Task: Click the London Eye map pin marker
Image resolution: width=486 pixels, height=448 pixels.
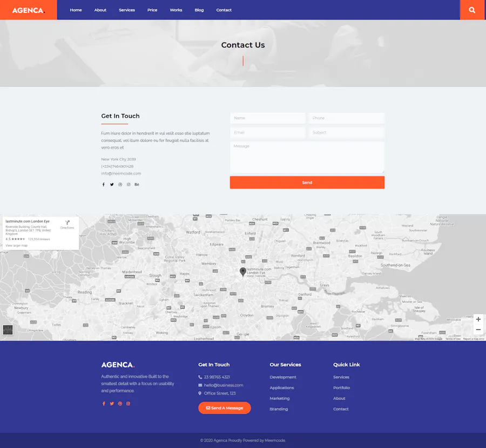Action: point(242,271)
